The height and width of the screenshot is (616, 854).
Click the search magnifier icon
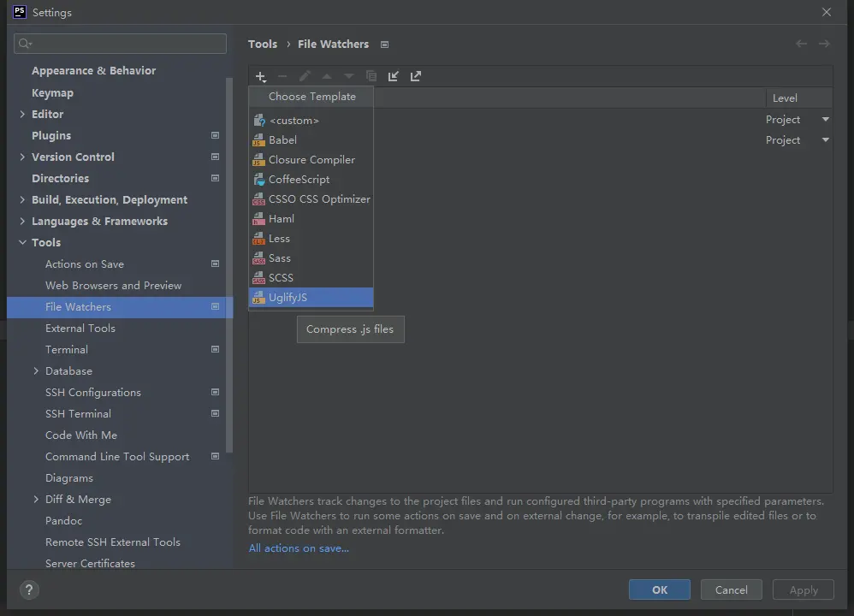coord(25,44)
